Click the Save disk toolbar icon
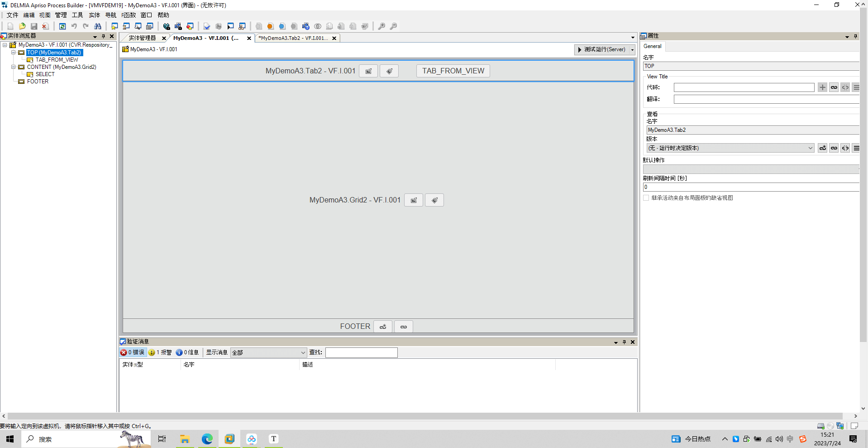The image size is (868, 448). [x=34, y=26]
